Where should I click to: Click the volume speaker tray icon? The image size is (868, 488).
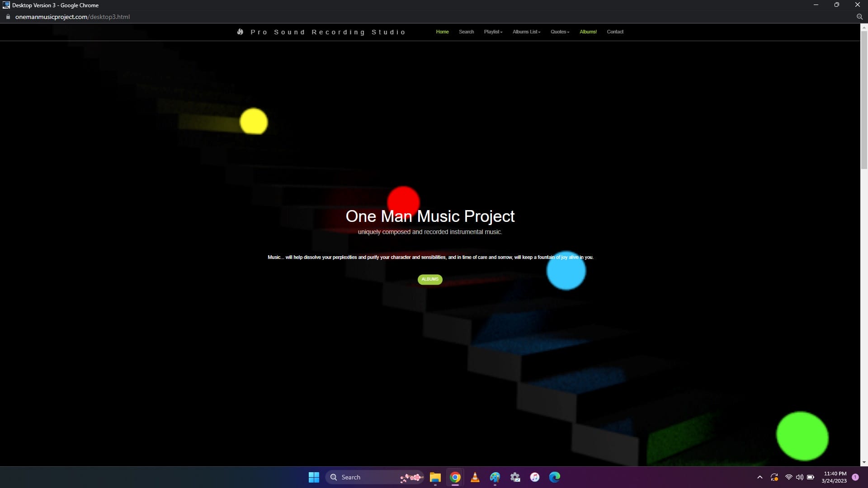coord(799,477)
